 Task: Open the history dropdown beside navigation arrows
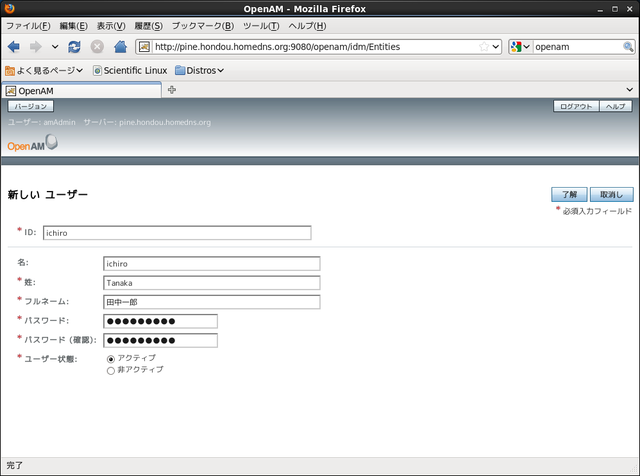pos(55,47)
